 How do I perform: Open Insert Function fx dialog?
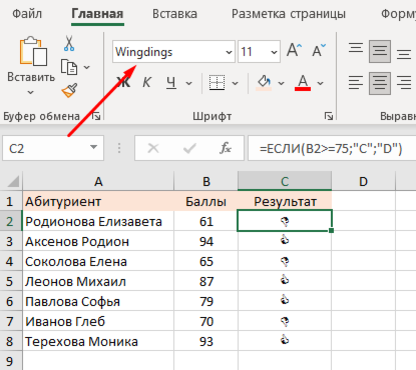[x=225, y=148]
